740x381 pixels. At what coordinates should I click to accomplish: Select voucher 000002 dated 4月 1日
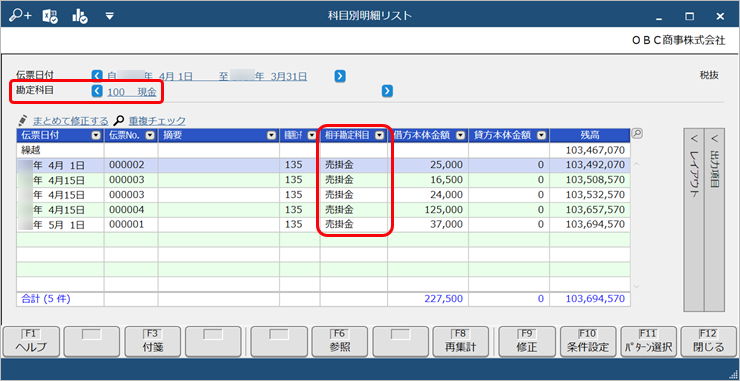(323, 165)
